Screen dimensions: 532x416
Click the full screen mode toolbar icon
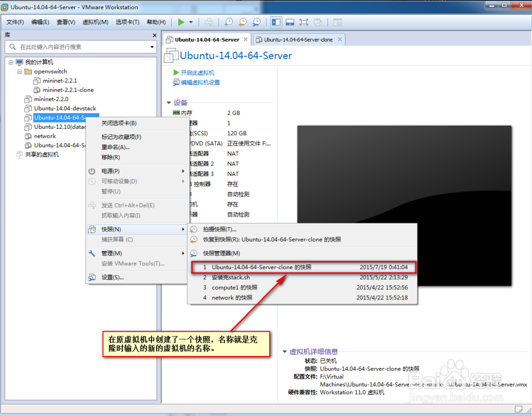click(304, 22)
